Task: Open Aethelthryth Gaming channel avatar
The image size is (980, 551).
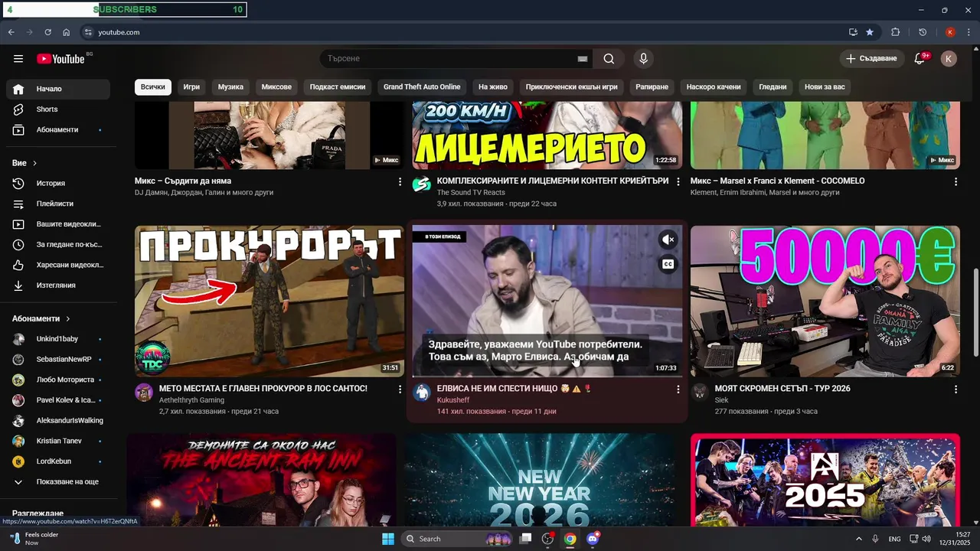Action: [x=144, y=393]
